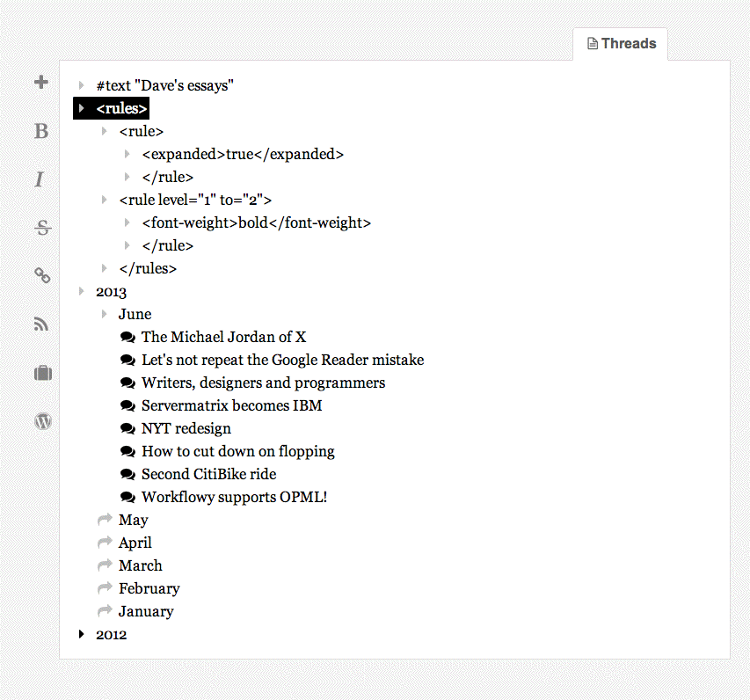Open the May archive link

[133, 520]
